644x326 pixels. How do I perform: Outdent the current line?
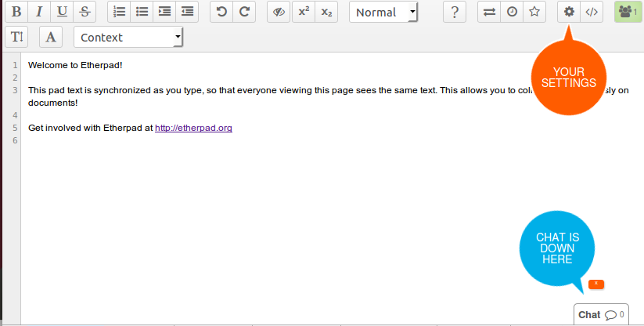pyautogui.click(x=187, y=12)
